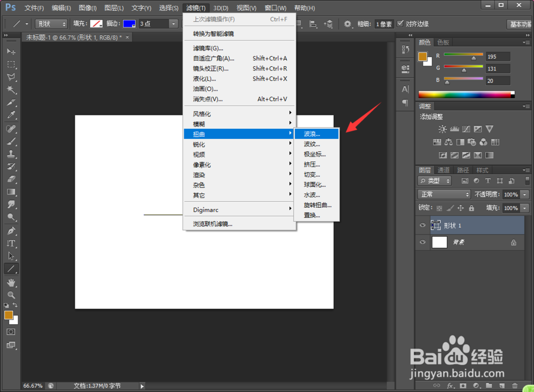Choose 极坐标... filter
The width and height of the screenshot is (534, 392).
click(317, 154)
